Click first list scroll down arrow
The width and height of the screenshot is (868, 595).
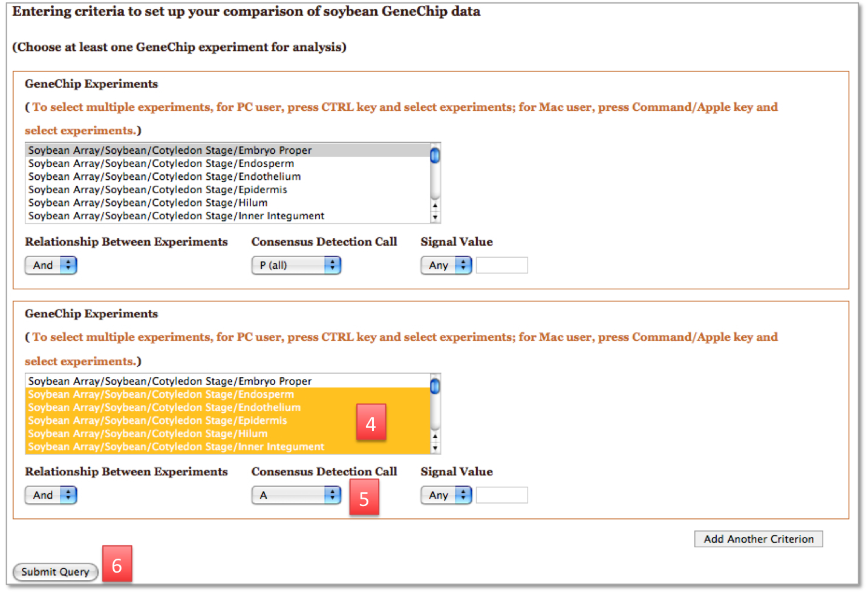point(435,217)
